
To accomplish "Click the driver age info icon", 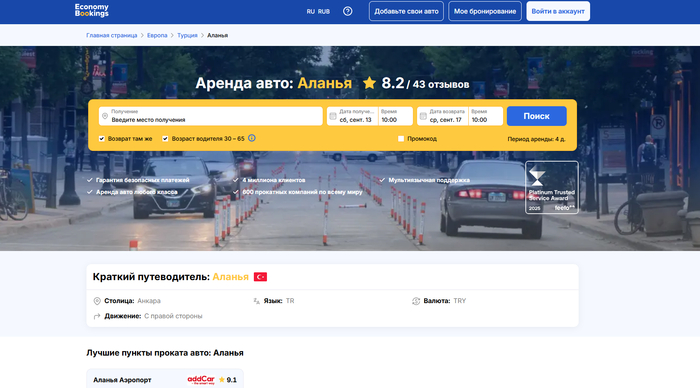I will tap(252, 138).
